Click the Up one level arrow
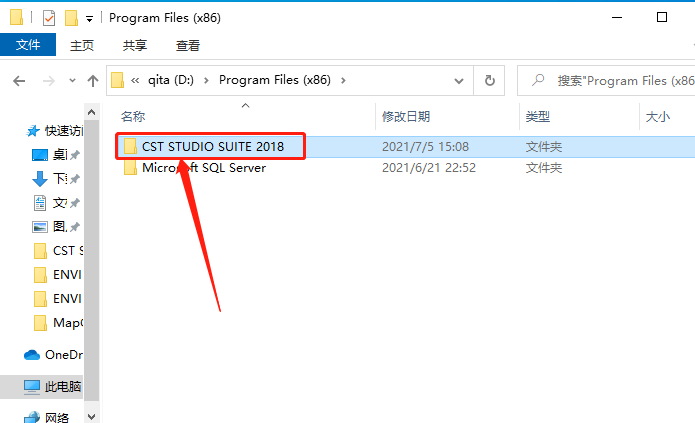 click(93, 81)
